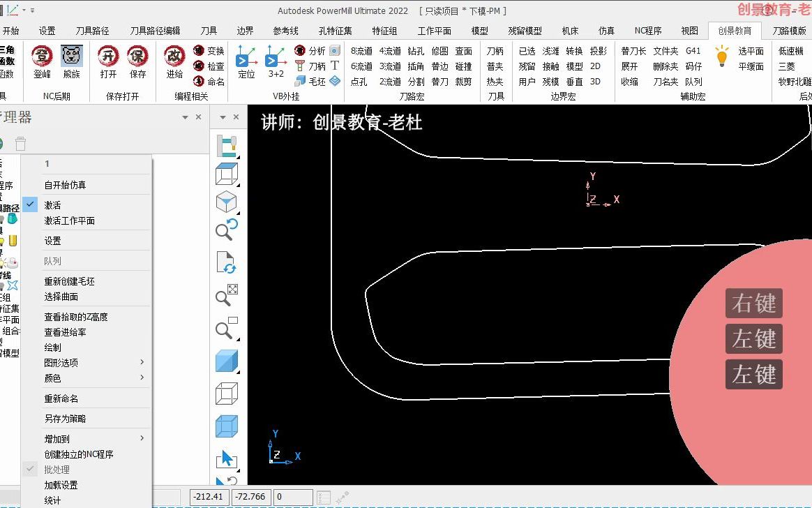The image size is (812, 508).
Task: Click the Z coordinate field showing 0
Action: point(293,497)
